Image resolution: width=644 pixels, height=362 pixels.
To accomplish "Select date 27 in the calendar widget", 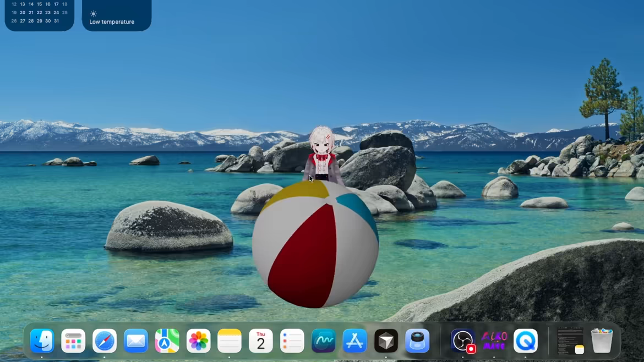I will coord(23,21).
